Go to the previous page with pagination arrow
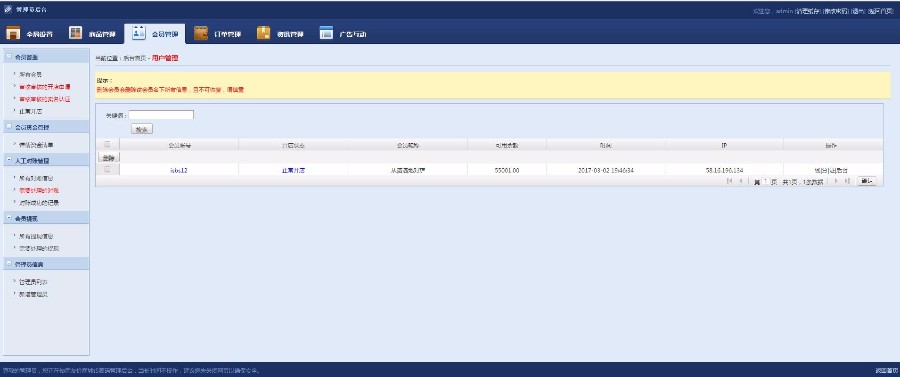This screenshot has height=377, width=900. pos(740,181)
